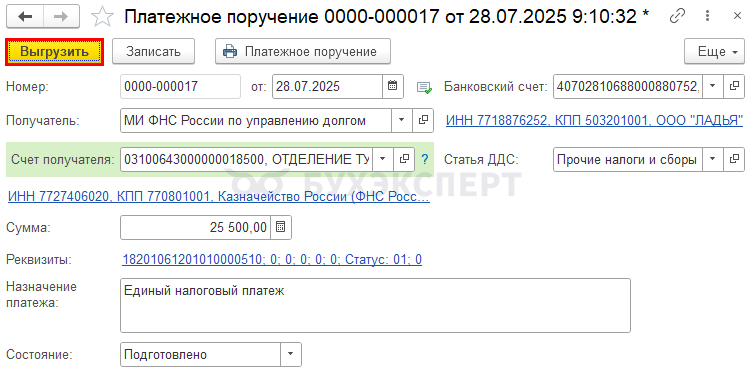Click the document title Платежное поручение 0000-000017
The width and height of the screenshot is (746, 370).
pyautogui.click(x=386, y=16)
